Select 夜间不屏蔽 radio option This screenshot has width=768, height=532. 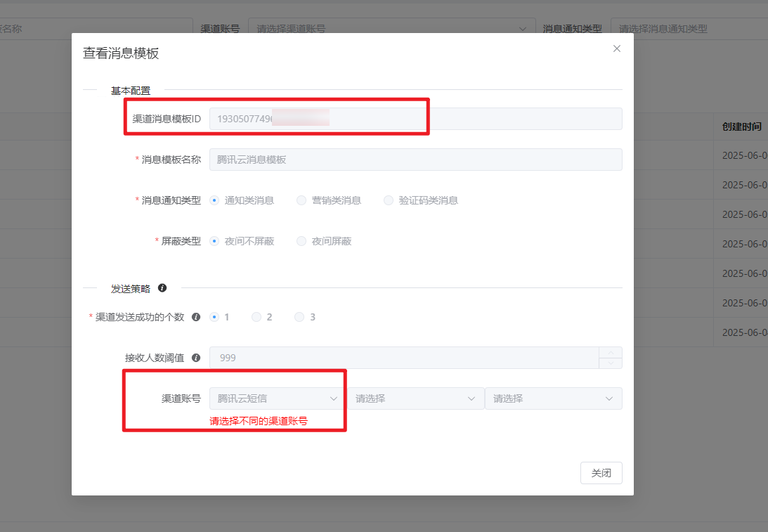click(x=214, y=241)
